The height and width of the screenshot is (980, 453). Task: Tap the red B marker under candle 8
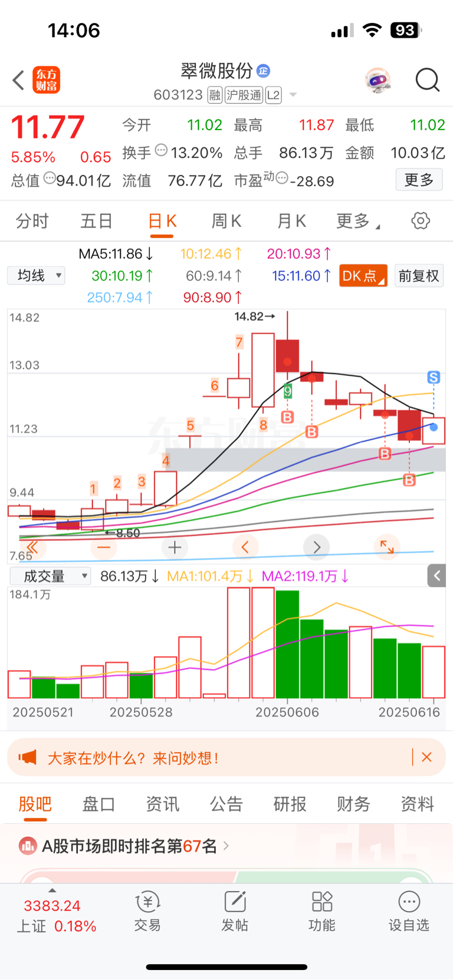287,417
